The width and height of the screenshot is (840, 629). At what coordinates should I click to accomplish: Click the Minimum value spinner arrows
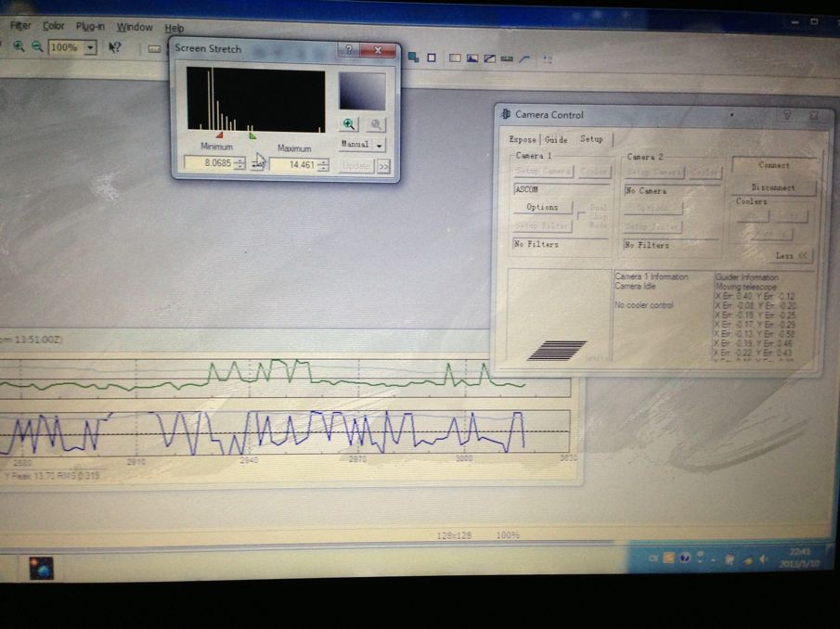(240, 163)
